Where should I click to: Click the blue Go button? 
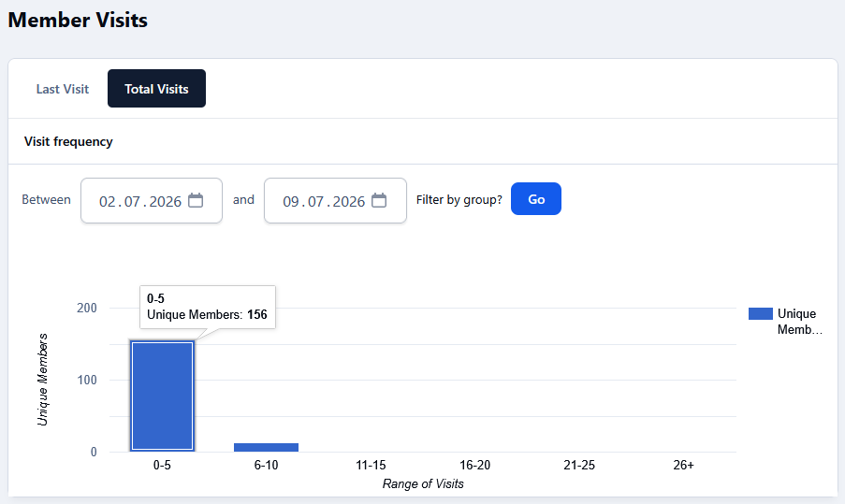(x=536, y=199)
